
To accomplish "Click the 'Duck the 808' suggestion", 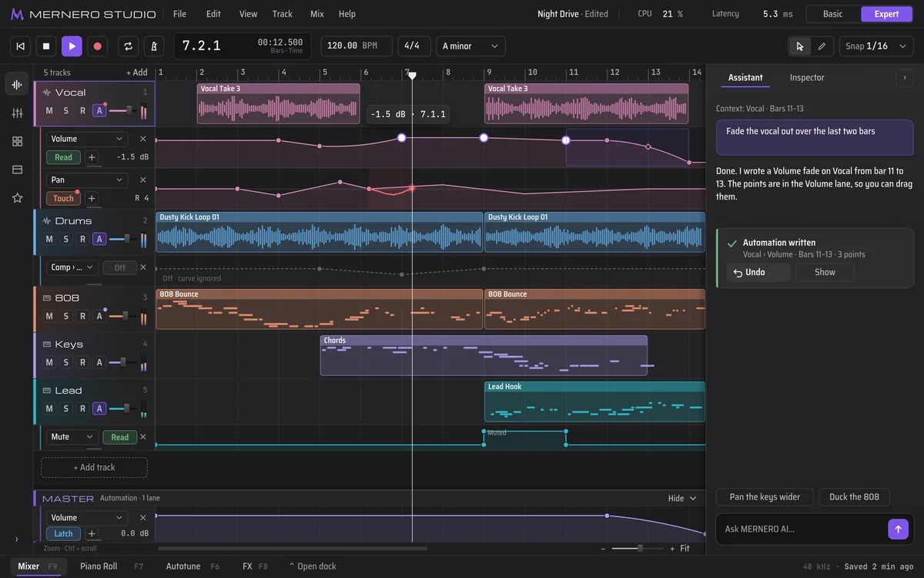I will click(854, 497).
